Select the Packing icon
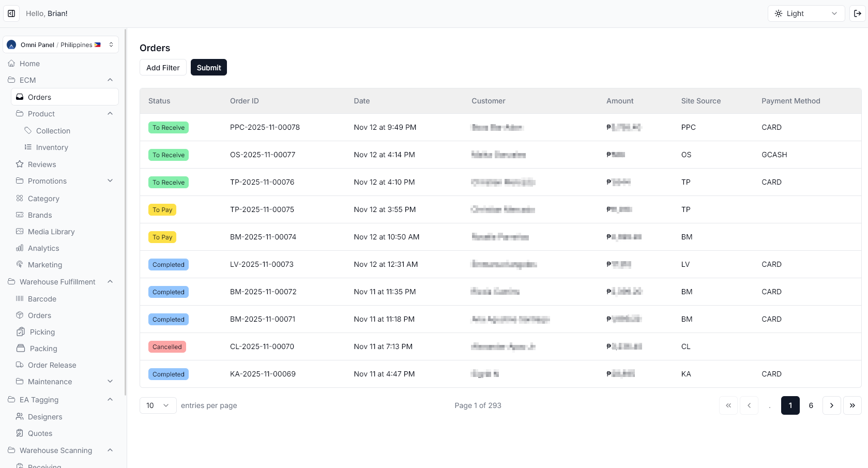This screenshot has height=468, width=868. click(20, 348)
